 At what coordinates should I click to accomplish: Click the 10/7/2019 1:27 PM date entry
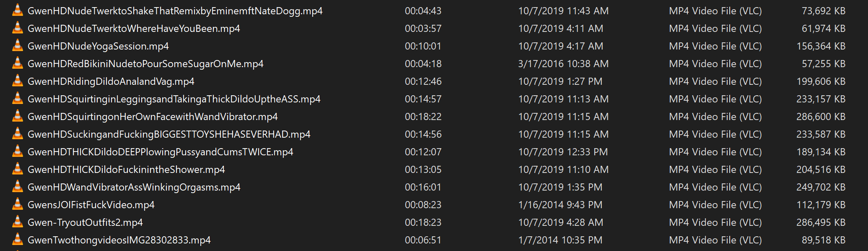[x=560, y=81]
